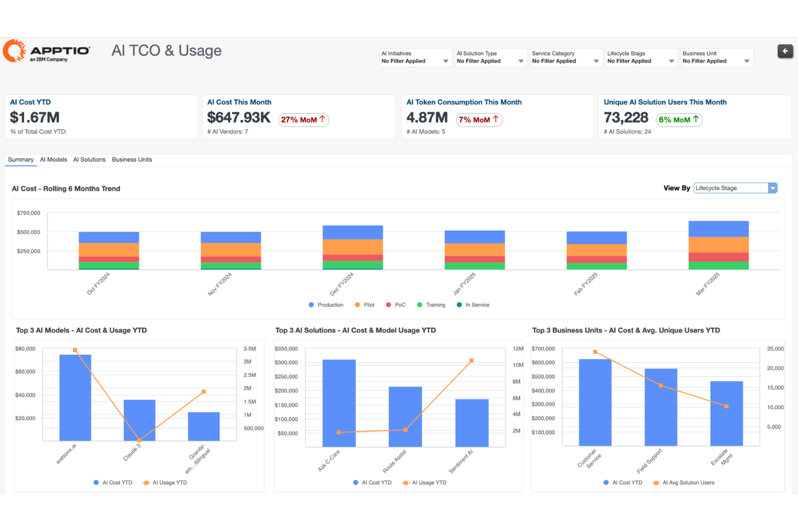
Task: Click the green Training segment of Oct FY2024 bar
Action: [x=109, y=265]
